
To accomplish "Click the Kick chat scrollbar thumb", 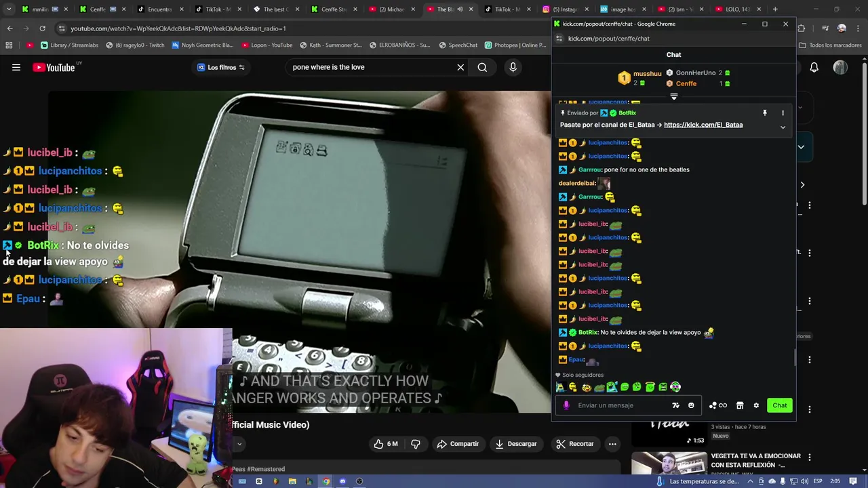I will [795, 358].
